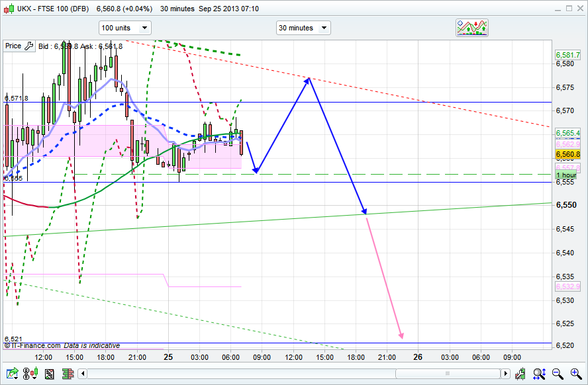Click the order book stack icon
The width and height of the screenshot is (588, 385).
68,374
